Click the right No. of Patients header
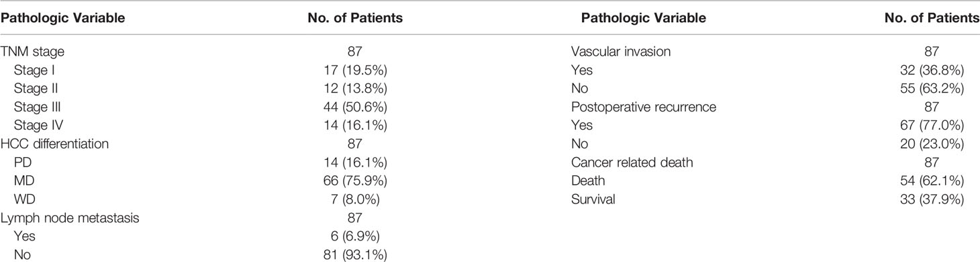The width and height of the screenshot is (980, 262). click(x=937, y=18)
